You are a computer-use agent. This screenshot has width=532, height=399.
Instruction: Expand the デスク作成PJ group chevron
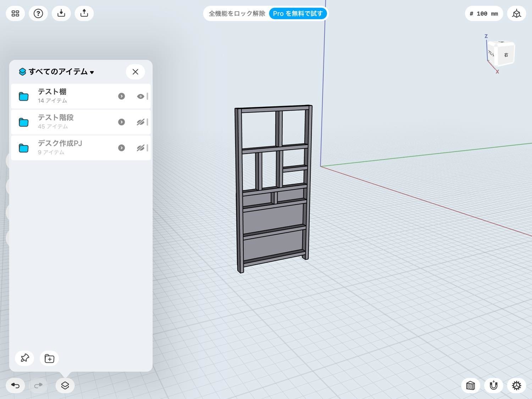click(122, 148)
